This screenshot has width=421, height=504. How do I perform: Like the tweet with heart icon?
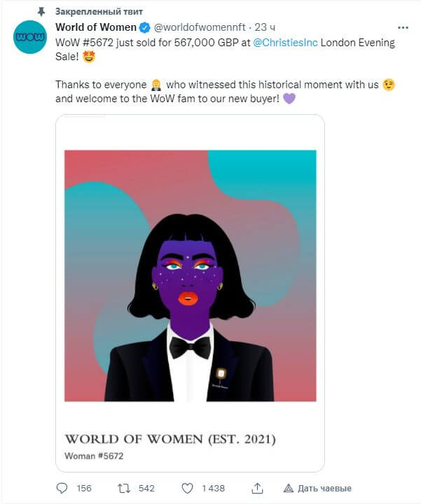pos(188,489)
